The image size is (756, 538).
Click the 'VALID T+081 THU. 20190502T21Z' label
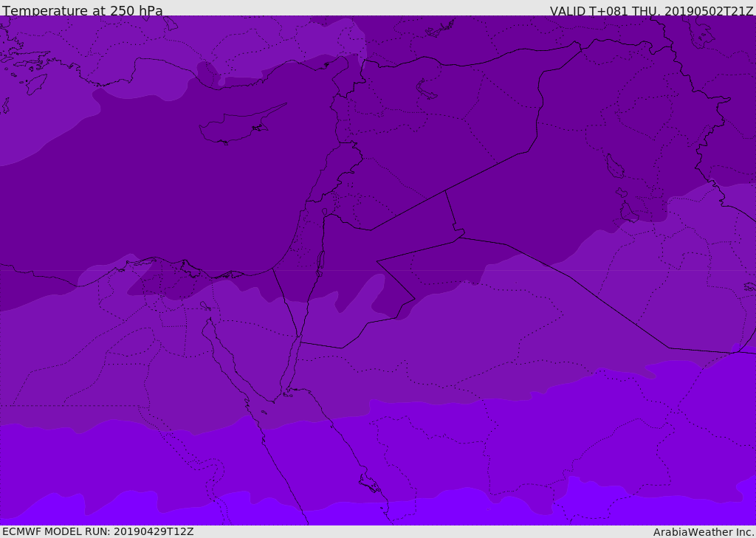tap(652, 11)
